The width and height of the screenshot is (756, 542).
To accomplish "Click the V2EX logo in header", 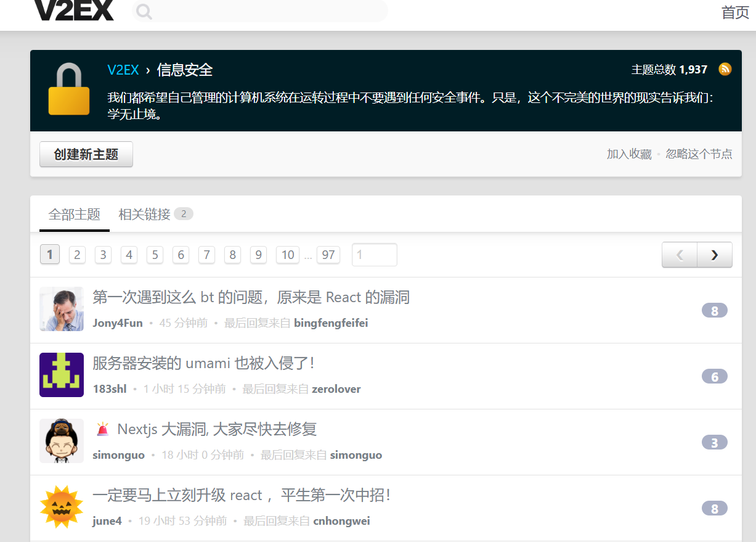I will pyautogui.click(x=74, y=10).
